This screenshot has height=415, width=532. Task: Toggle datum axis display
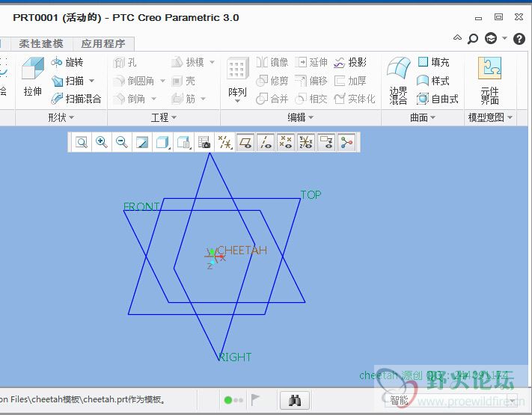coord(266,142)
